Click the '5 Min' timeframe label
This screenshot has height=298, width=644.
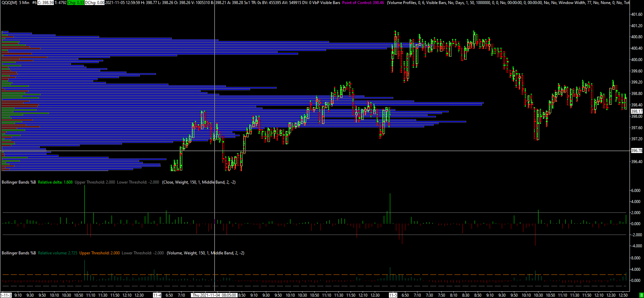click(x=24, y=3)
